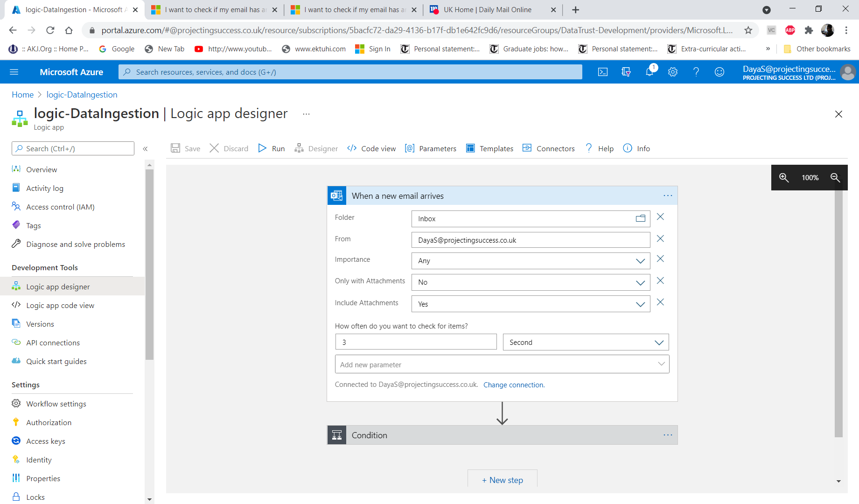Open the Azure portal hamburger menu
Viewport: 859px width, 504px height.
14,72
